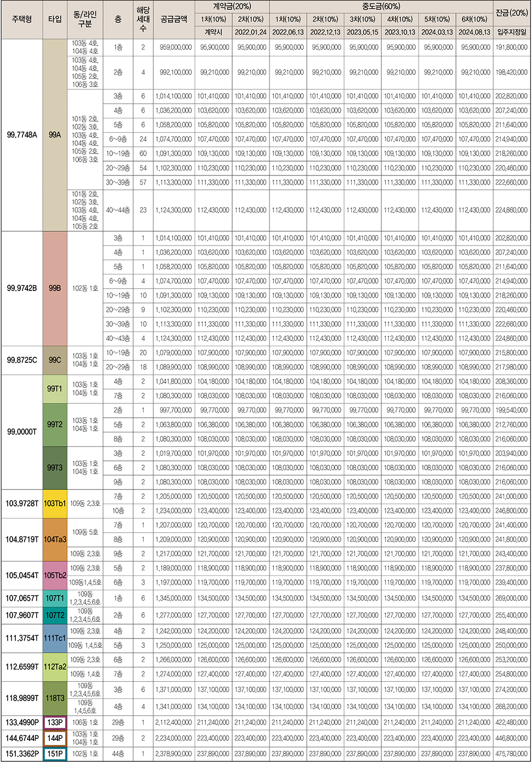Select the 107T1 type cell

coord(55,598)
